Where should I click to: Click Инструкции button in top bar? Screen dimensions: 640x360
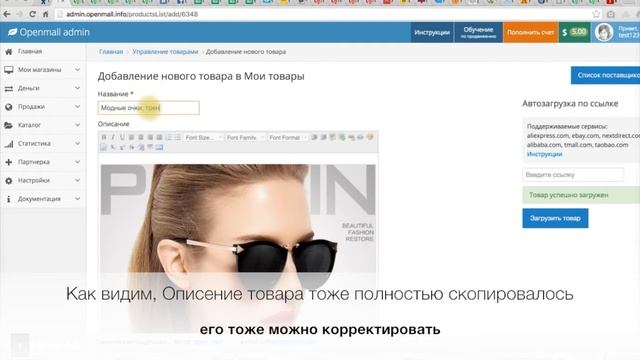[x=432, y=32]
